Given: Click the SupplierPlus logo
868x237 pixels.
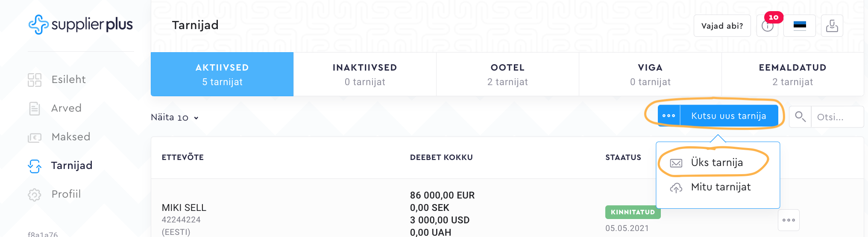Looking at the screenshot, I should click(81, 24).
